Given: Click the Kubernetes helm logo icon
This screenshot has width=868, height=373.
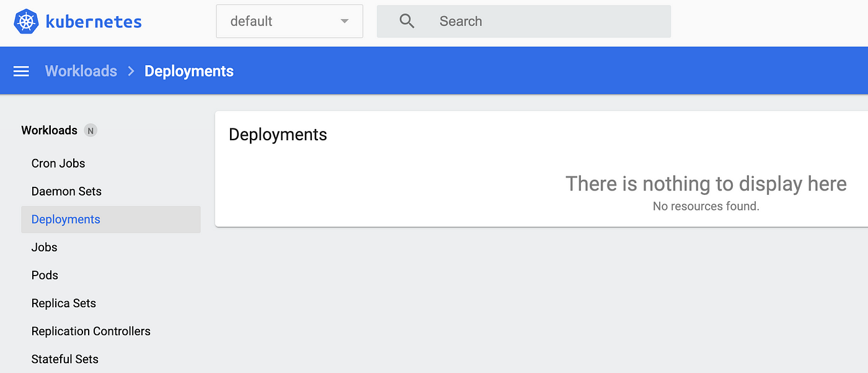Looking at the screenshot, I should tap(25, 22).
